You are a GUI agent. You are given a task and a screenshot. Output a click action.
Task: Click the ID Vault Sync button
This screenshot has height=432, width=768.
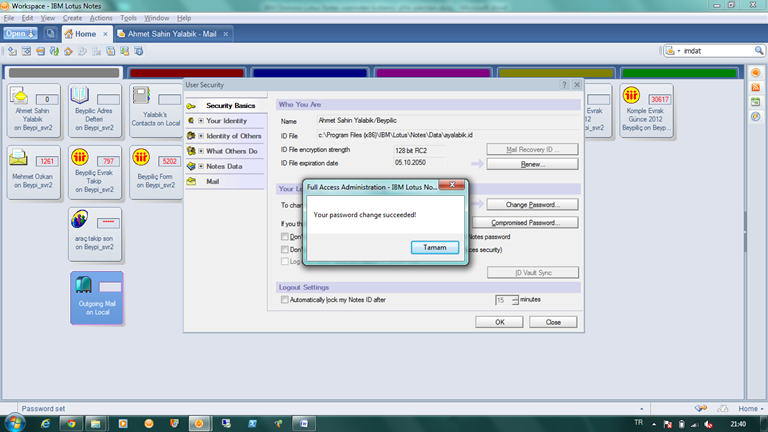pos(533,272)
